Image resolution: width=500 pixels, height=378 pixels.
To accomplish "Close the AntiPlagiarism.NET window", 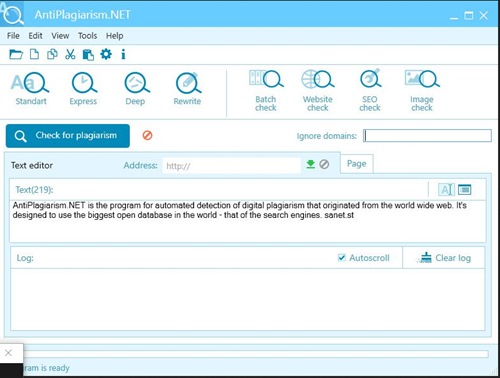I will tap(484, 15).
